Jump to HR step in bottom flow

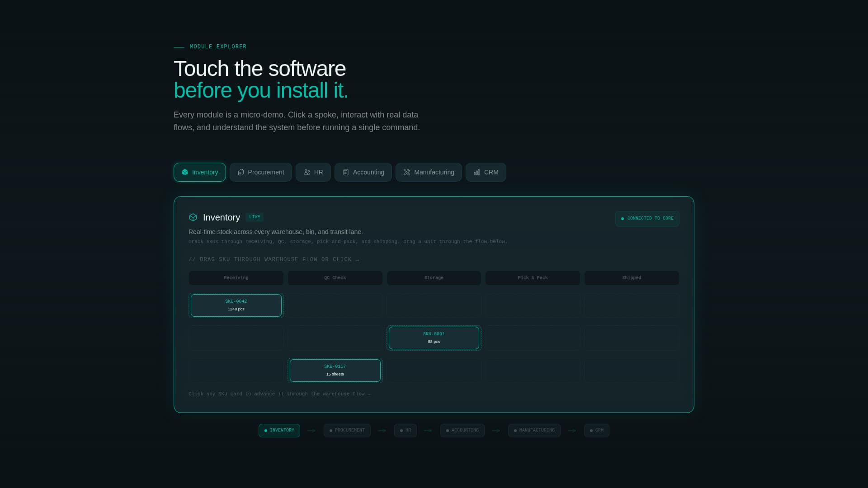[406, 431]
